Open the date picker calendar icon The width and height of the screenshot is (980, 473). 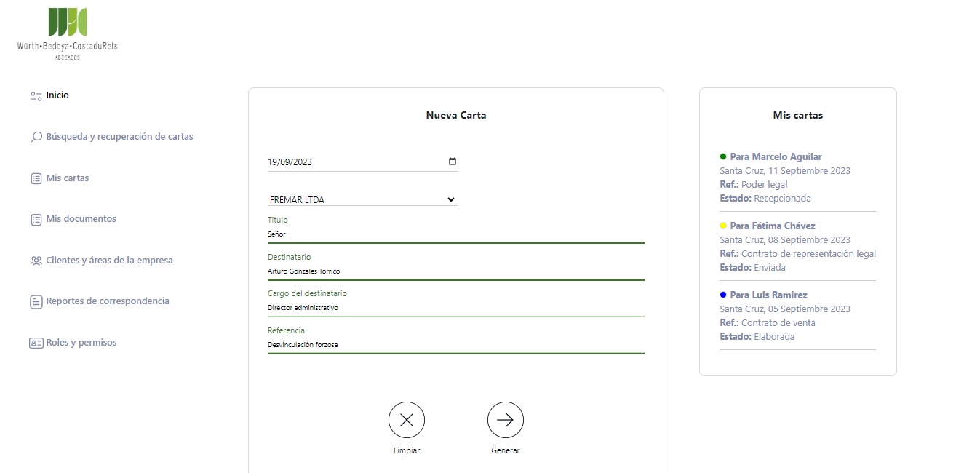tap(452, 162)
